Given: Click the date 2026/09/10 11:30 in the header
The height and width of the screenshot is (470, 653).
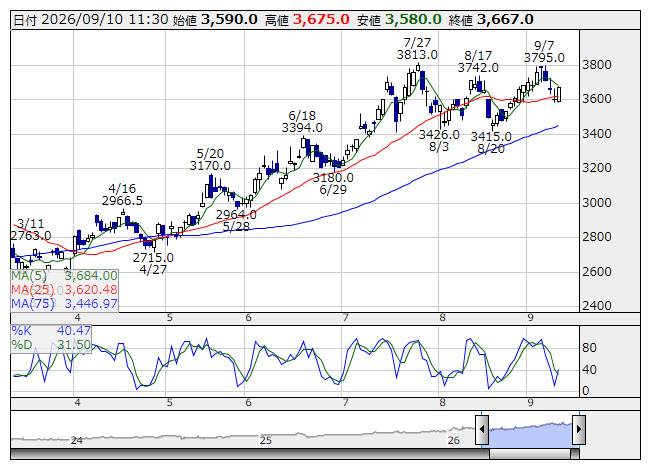Looking at the screenshot, I should [105, 20].
